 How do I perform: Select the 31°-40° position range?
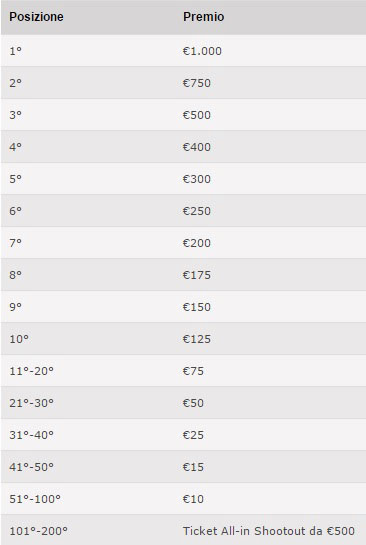click(32, 435)
